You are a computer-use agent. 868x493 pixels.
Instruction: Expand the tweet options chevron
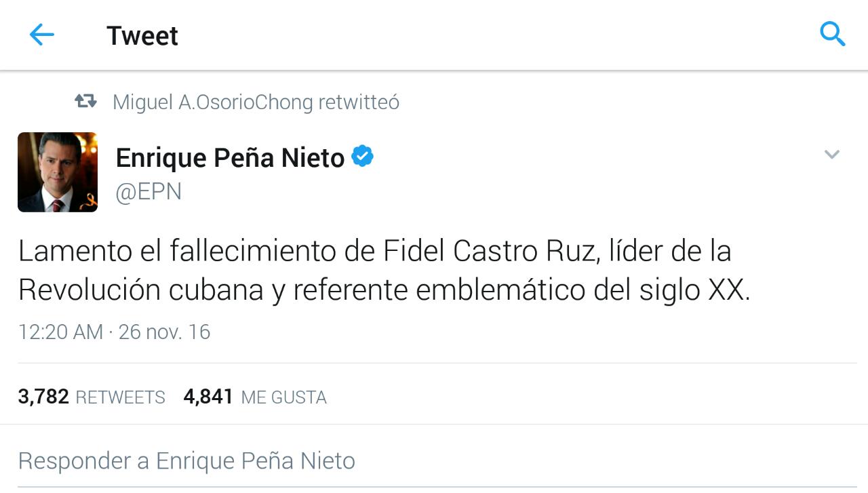(x=831, y=155)
